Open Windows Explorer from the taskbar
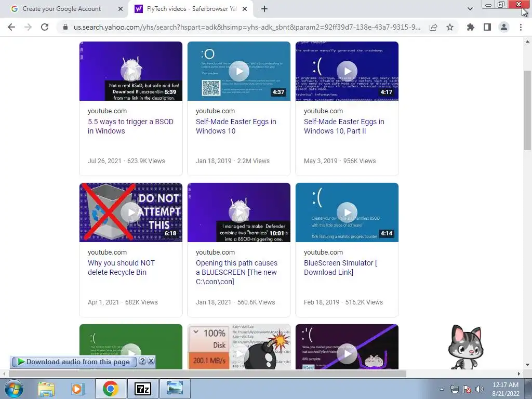Image resolution: width=532 pixels, height=399 pixels. coord(46,389)
